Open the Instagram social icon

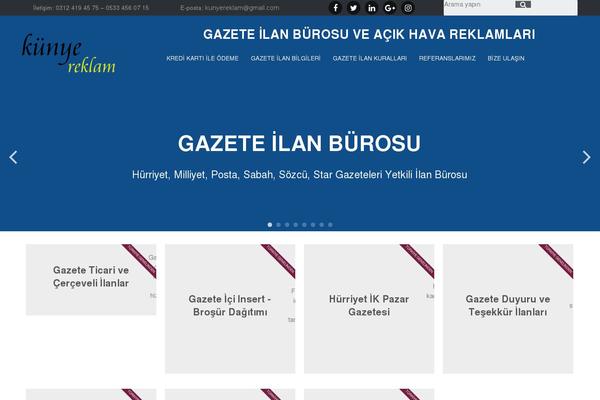tap(408, 8)
